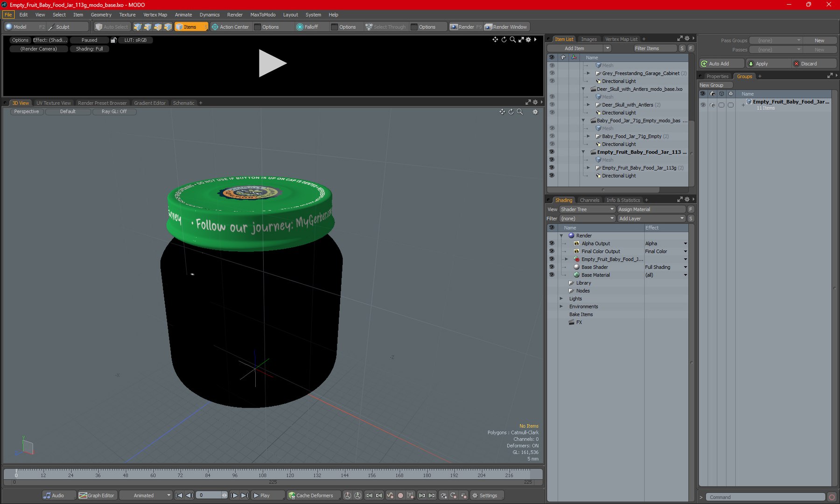
Task: Click timeline marker at frame 120
Action: pyautogui.click(x=290, y=475)
